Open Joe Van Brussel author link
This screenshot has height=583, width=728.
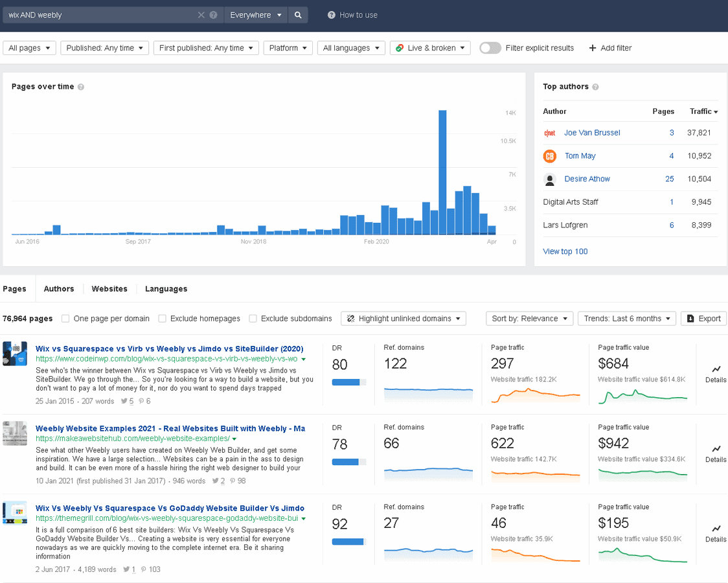point(592,133)
